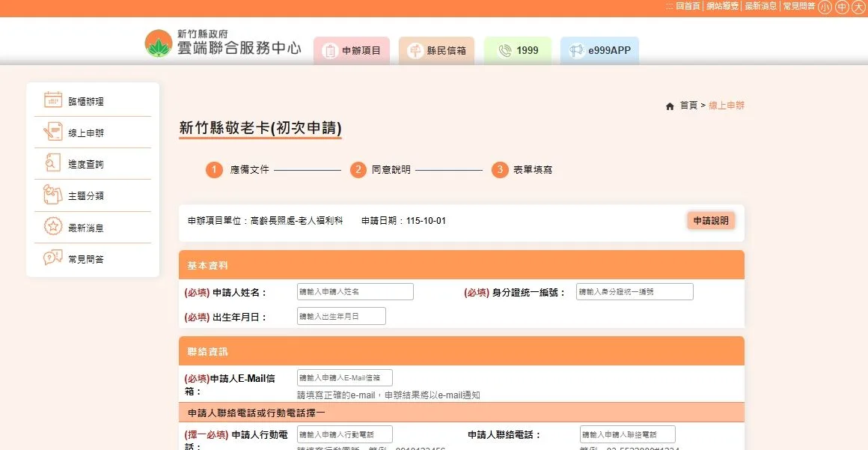Click the 1999 phone icon
868x450 pixels.
point(504,50)
